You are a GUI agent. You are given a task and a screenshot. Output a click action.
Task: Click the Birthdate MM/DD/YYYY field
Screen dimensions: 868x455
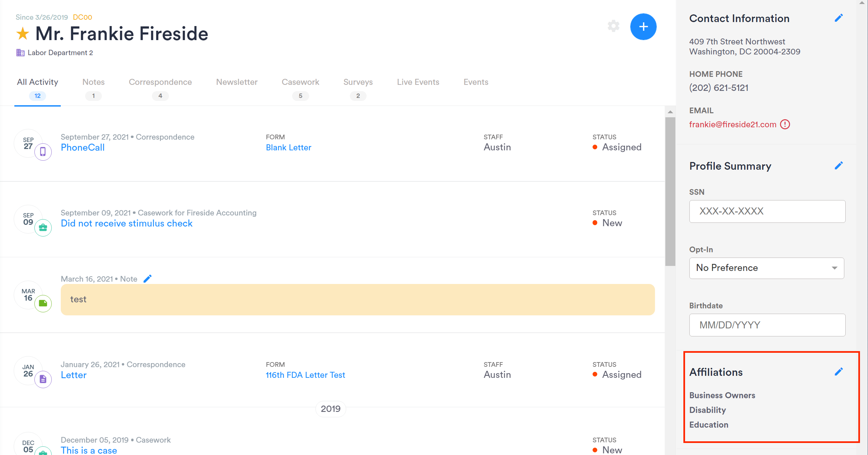[767, 325]
